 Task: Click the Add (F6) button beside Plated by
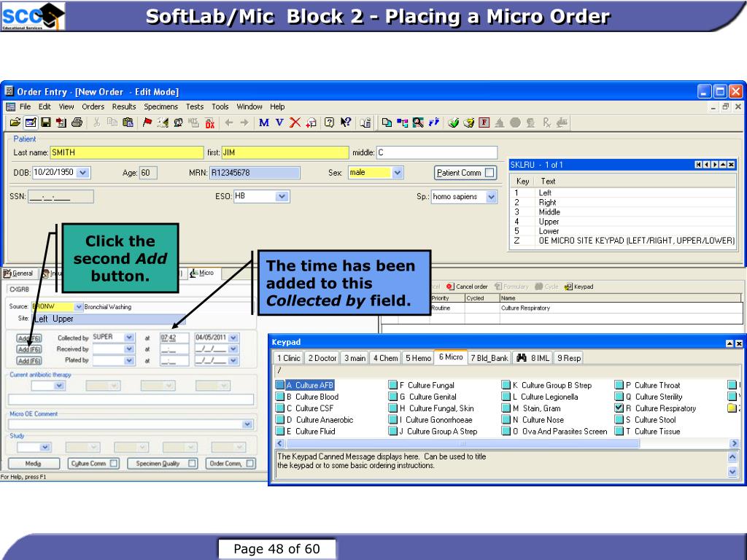pyautogui.click(x=29, y=361)
